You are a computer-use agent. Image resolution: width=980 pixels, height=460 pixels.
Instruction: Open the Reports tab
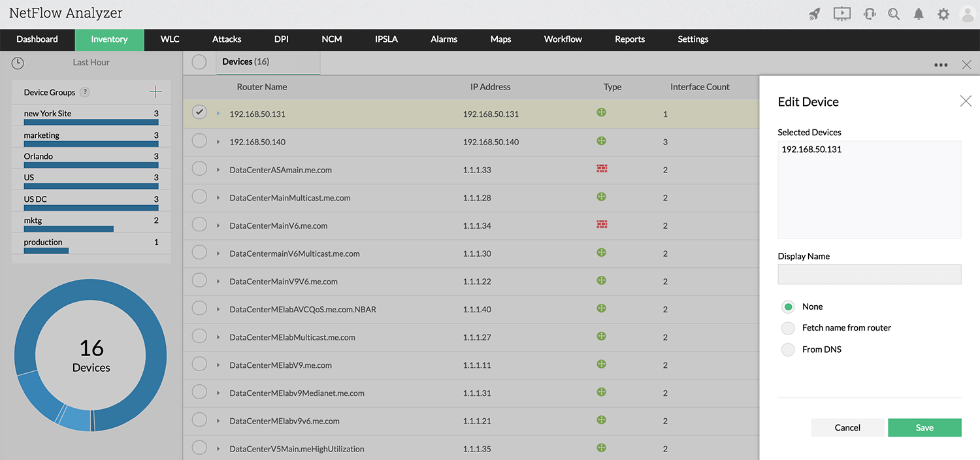coord(630,39)
